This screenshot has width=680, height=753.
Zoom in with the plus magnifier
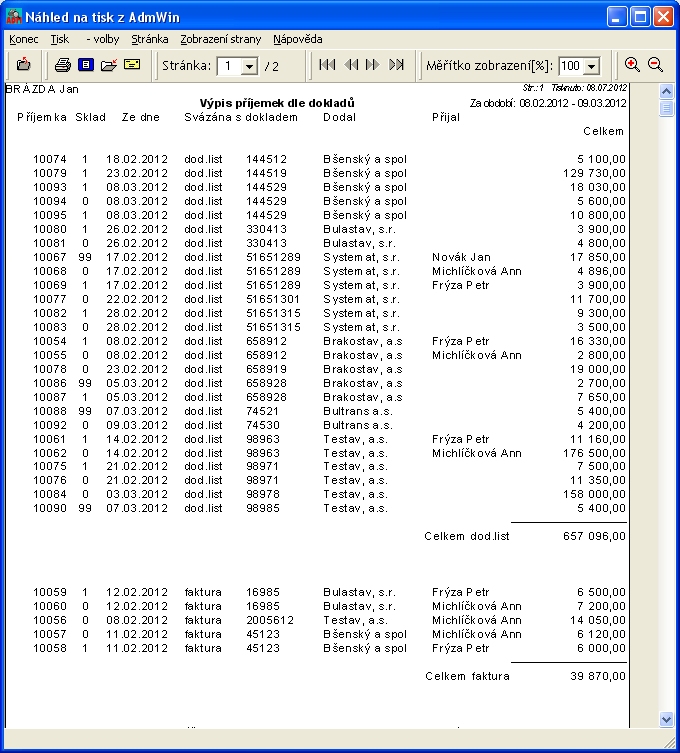pyautogui.click(x=632, y=65)
